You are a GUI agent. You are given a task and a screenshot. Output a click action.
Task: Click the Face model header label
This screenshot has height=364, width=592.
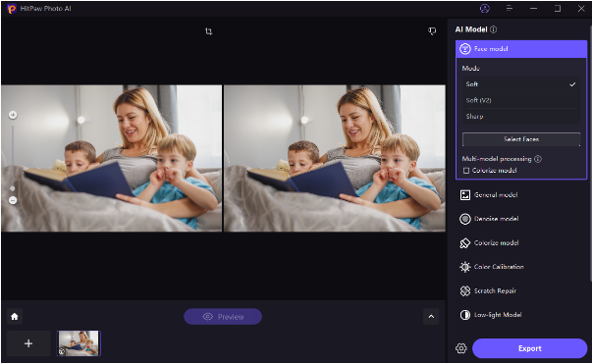point(491,49)
